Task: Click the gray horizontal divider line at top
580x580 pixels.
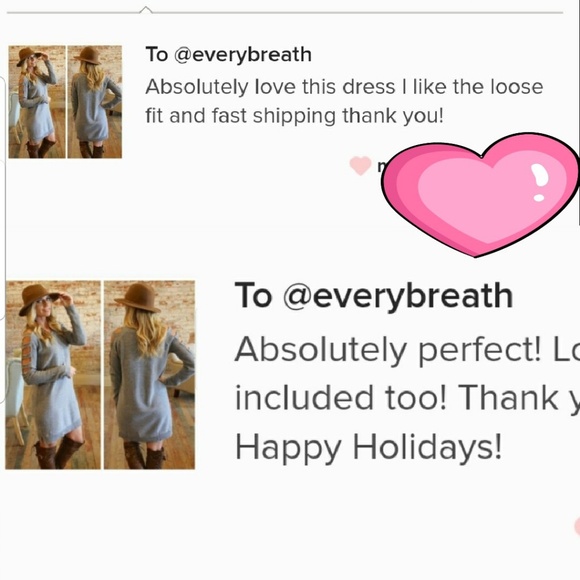Action: [x=285, y=13]
